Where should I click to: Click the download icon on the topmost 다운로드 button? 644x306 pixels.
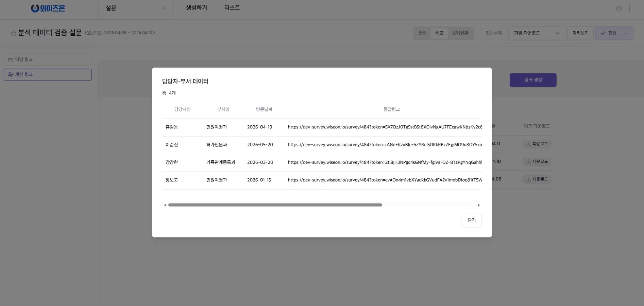pyautogui.click(x=528, y=144)
